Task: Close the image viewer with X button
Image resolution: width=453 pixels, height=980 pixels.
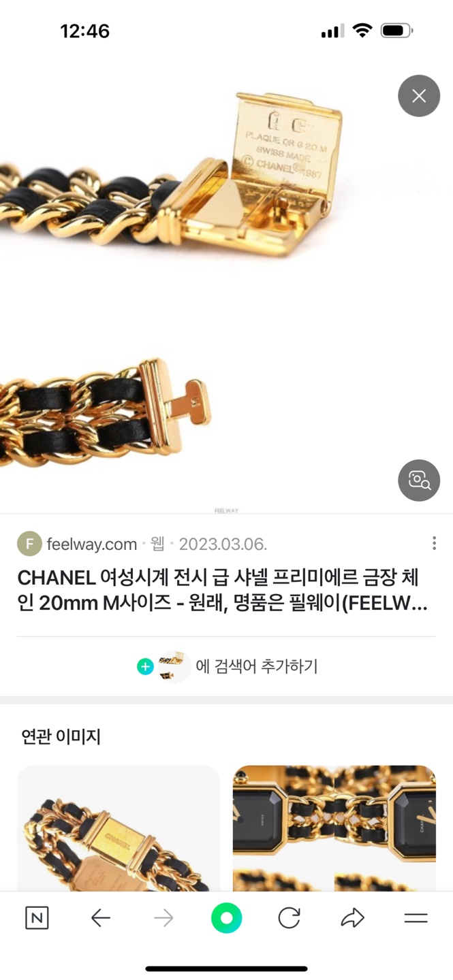Action: (419, 96)
